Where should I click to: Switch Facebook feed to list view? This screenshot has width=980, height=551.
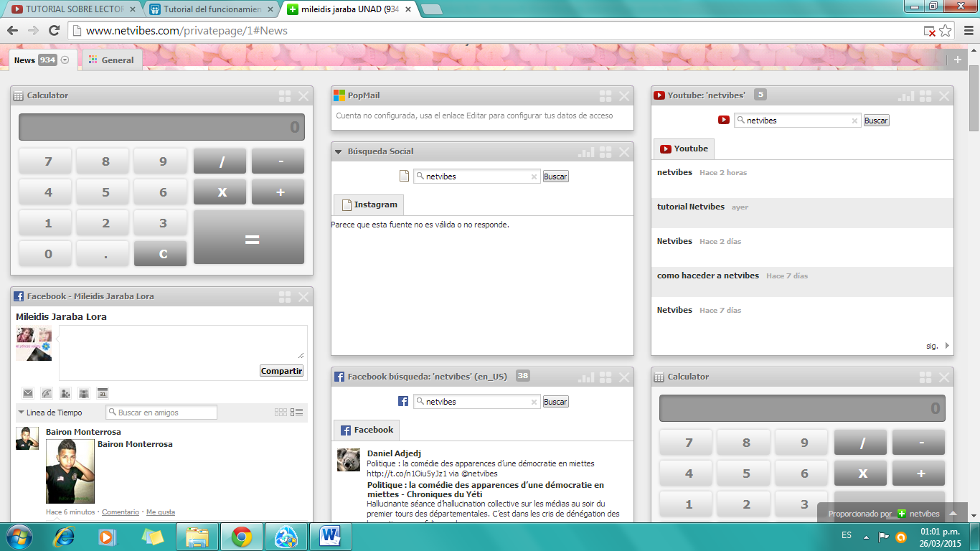(x=296, y=413)
